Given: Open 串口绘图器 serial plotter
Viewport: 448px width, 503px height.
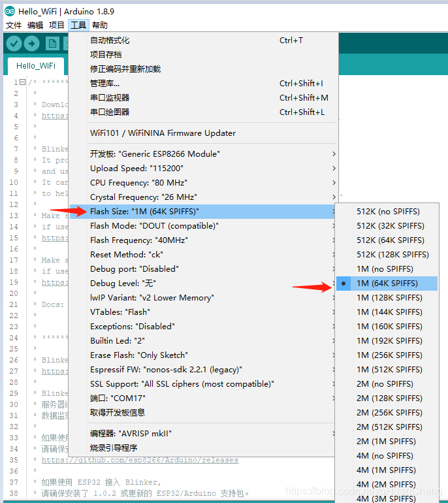Looking at the screenshot, I should click(204, 112).
